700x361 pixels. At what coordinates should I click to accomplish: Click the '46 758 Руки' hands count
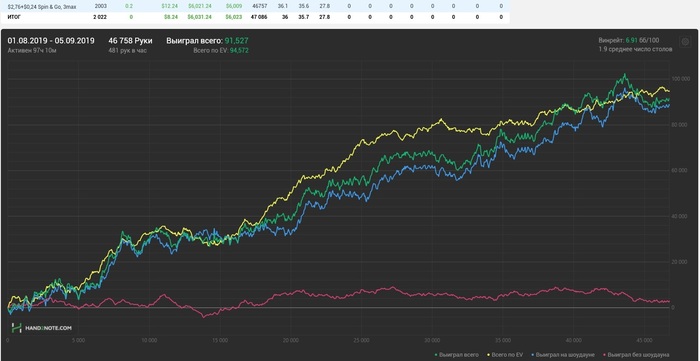click(130, 41)
